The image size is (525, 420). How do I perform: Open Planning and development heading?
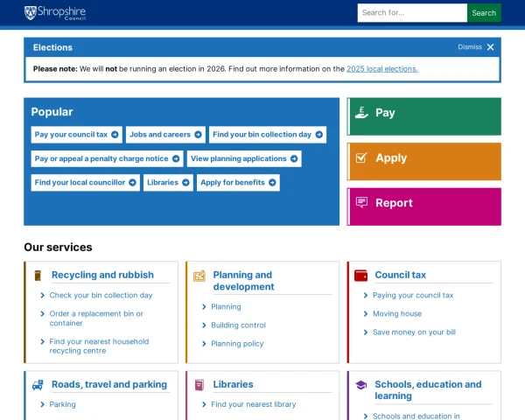point(243,281)
